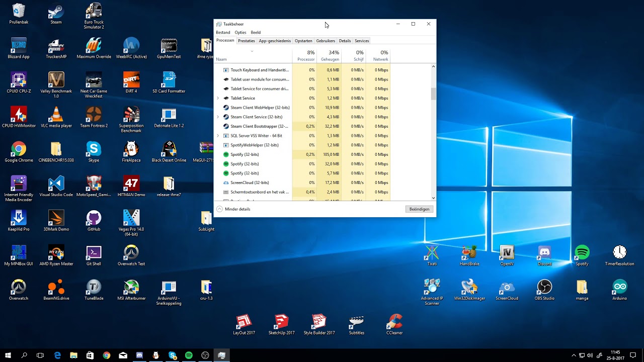644x362 pixels.
Task: Open Microsoft Edge from the taskbar
Action: tap(57, 355)
